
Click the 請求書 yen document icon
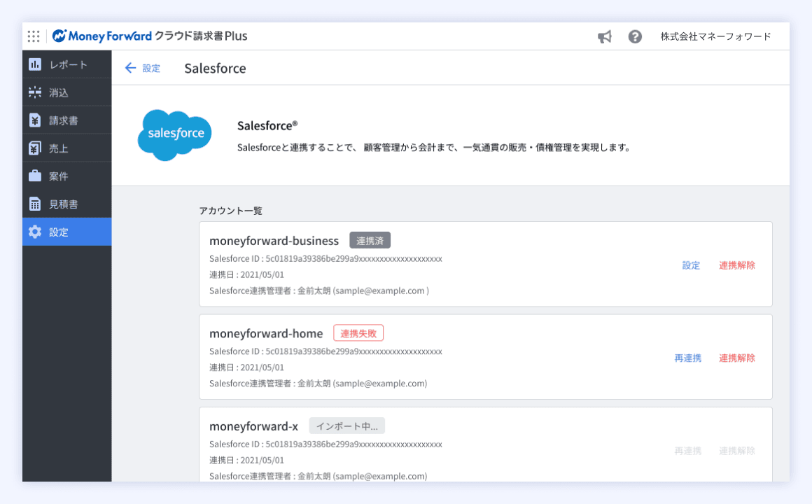pos(35,120)
